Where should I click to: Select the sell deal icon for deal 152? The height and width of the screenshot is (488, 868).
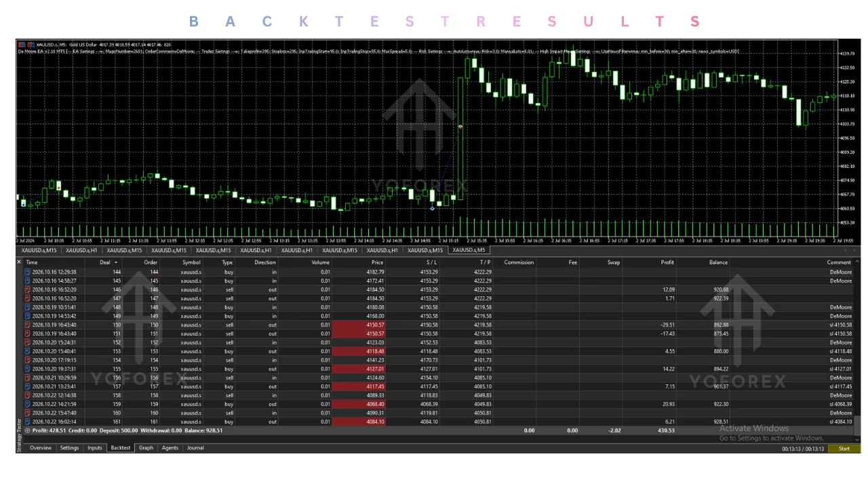[x=27, y=342]
